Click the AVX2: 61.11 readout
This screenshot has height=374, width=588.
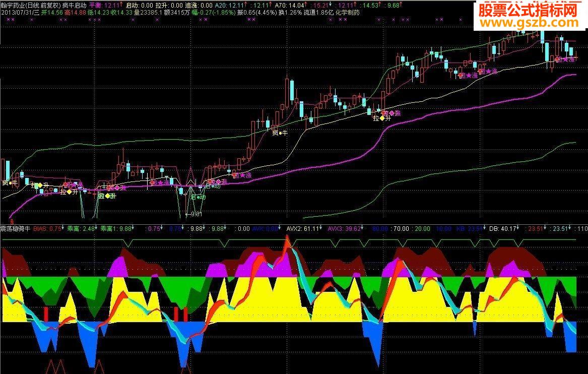click(x=304, y=228)
